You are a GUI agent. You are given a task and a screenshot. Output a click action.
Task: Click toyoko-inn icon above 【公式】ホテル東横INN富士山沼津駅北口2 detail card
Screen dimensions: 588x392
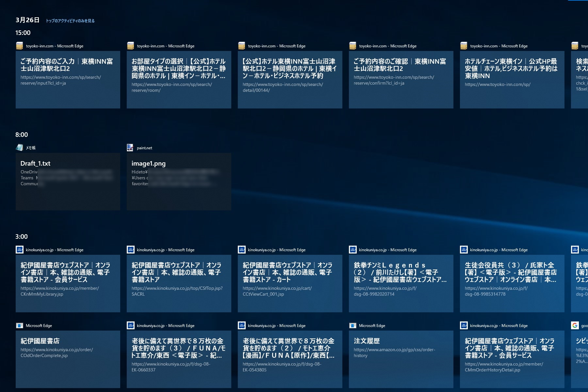coord(242,46)
